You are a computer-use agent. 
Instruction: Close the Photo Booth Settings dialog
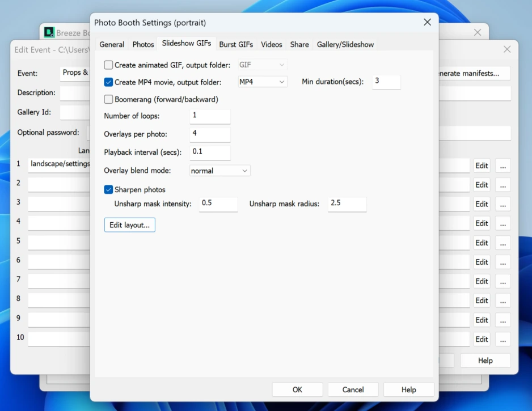tap(427, 22)
